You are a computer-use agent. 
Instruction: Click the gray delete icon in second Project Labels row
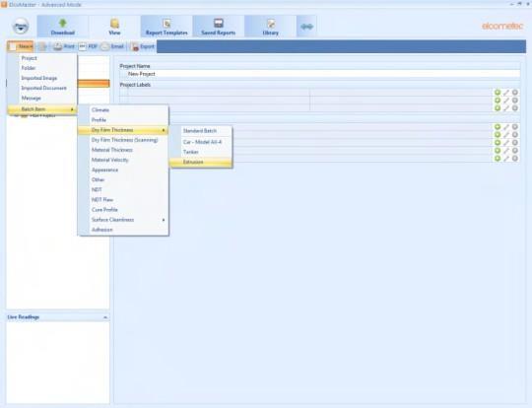click(x=515, y=101)
